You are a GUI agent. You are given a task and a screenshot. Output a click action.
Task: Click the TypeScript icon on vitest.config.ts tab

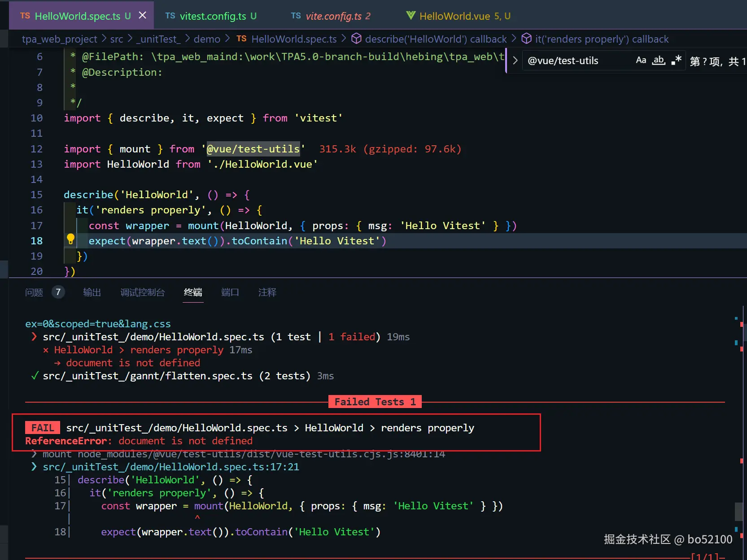click(x=170, y=16)
